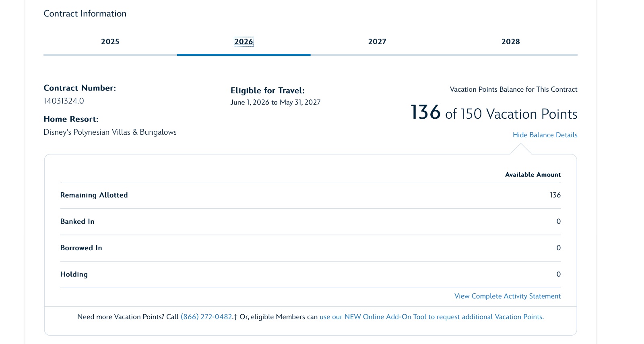Image resolution: width=644 pixels, height=344 pixels.
Task: Switch to the 2025 contract year tab
Action: [x=110, y=42]
